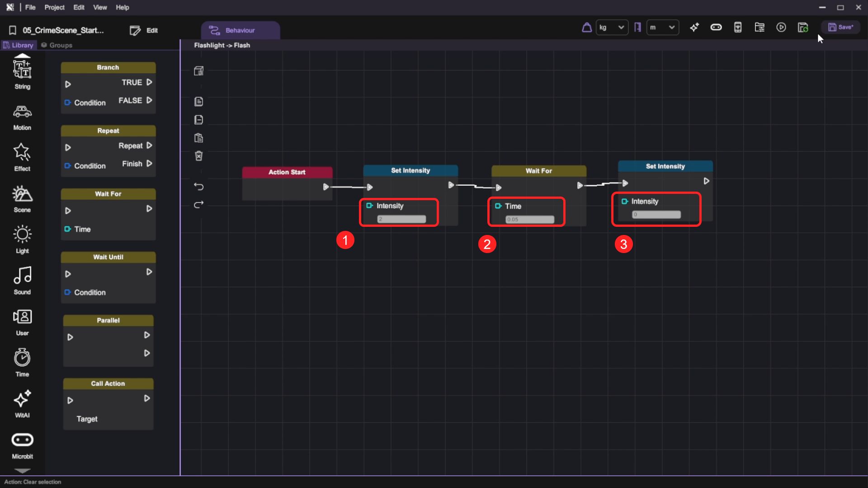
Task: Click the trash delete icon in canvas toolbar
Action: pos(198,156)
